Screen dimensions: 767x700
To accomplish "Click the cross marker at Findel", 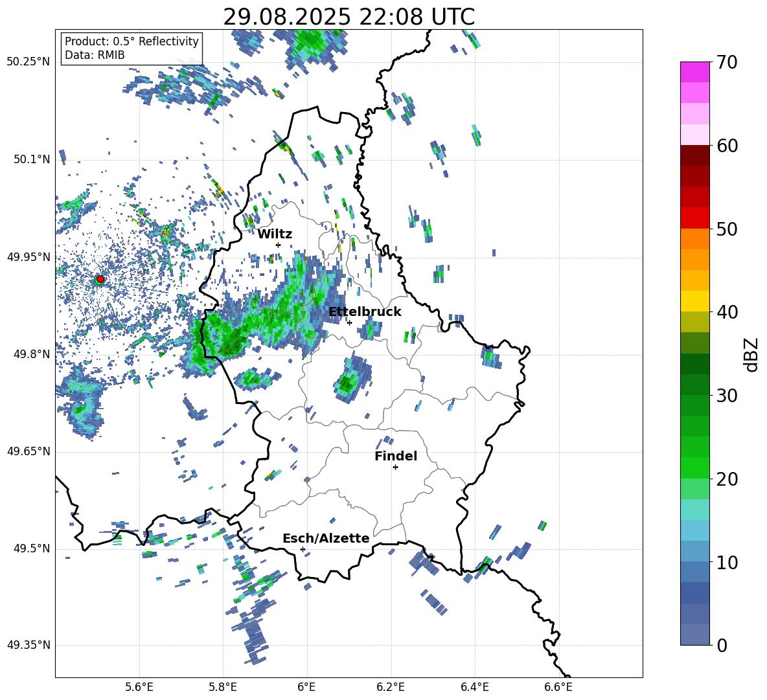I will tap(395, 468).
